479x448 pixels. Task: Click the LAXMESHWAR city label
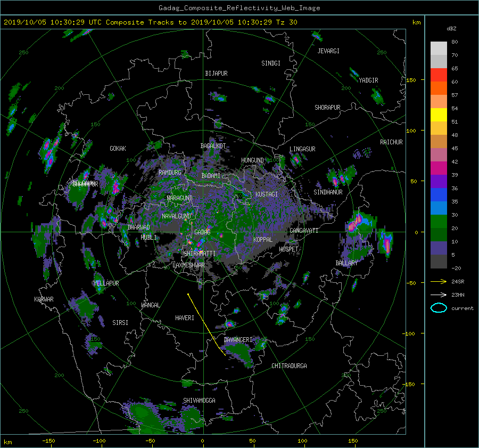tap(188, 265)
